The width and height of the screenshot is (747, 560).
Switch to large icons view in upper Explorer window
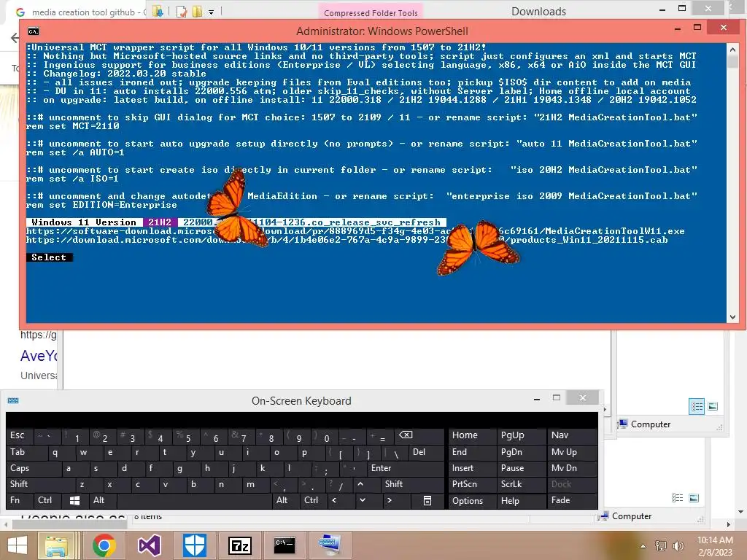[713, 406]
